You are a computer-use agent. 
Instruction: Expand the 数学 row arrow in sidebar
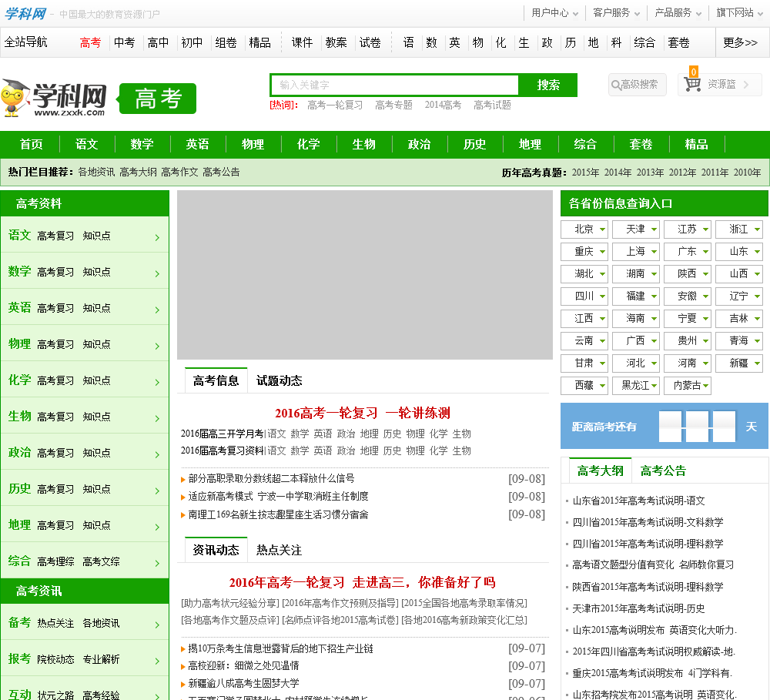[157, 273]
